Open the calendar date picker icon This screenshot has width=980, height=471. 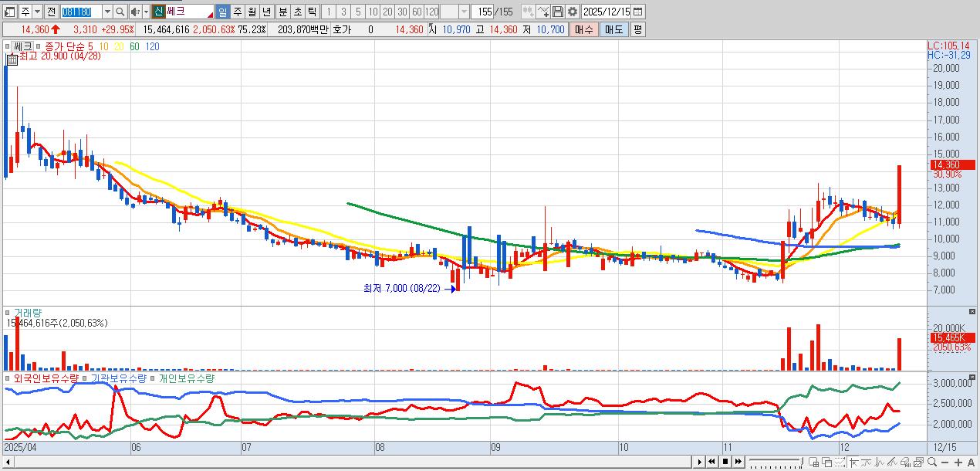click(637, 12)
